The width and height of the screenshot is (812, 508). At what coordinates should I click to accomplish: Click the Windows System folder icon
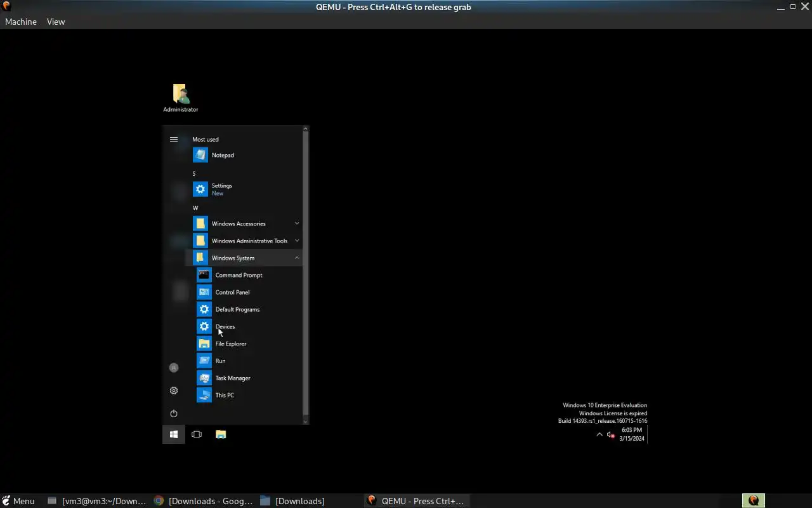[200, 258]
